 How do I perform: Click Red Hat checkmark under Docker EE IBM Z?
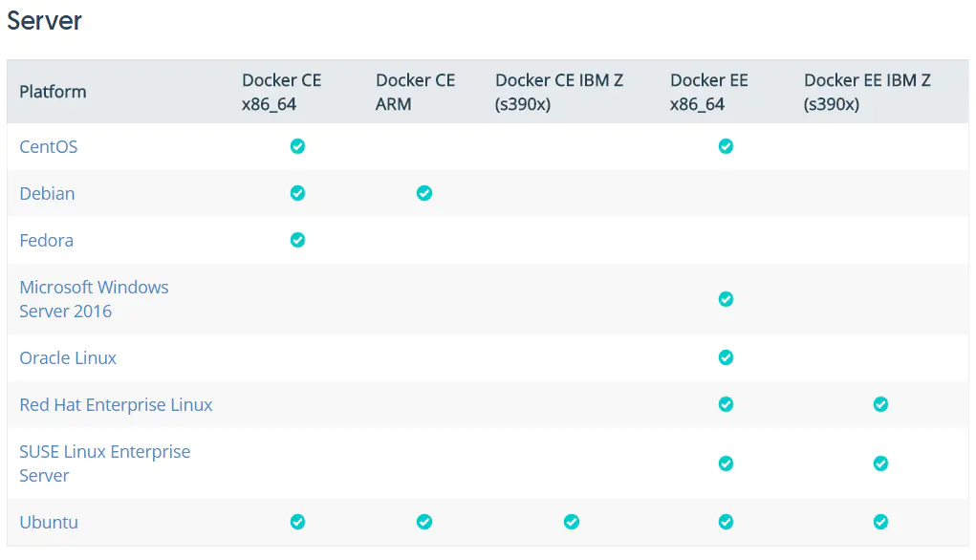(x=880, y=404)
